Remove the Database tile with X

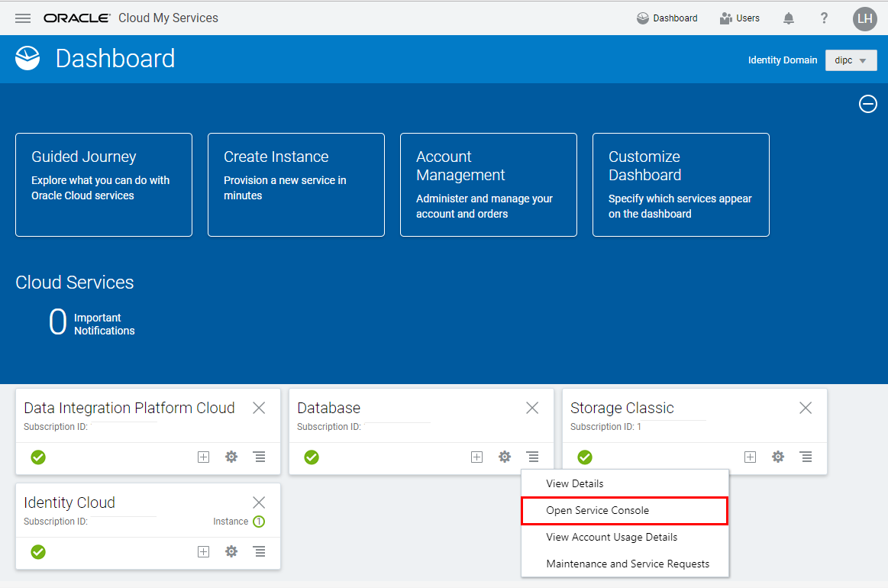pos(532,408)
